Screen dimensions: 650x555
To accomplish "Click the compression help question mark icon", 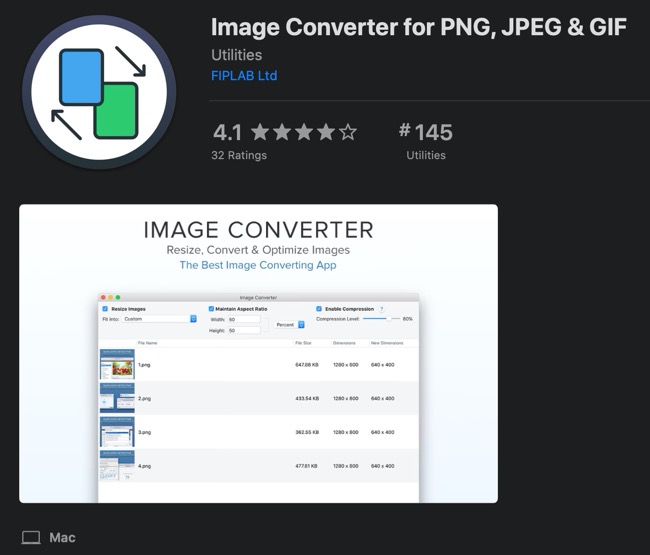I will [381, 309].
